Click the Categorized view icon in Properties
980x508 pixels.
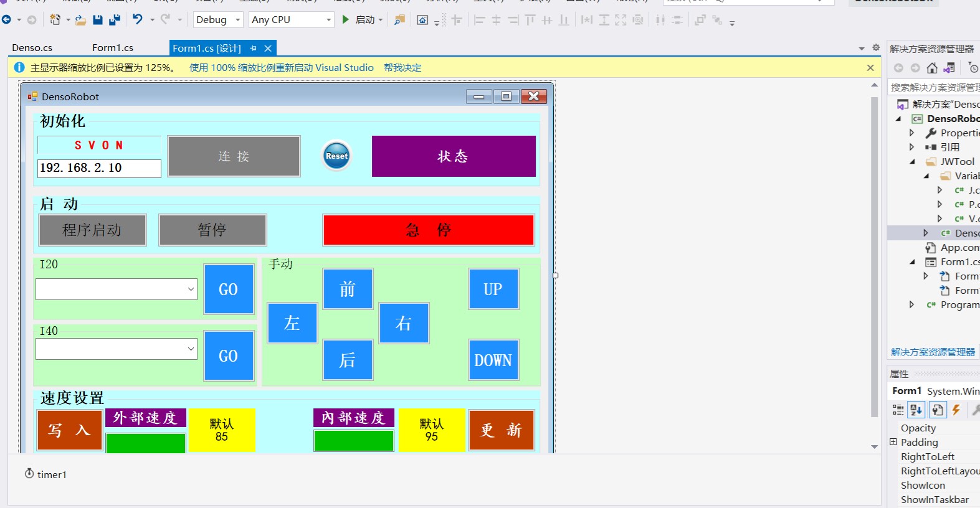pos(898,409)
